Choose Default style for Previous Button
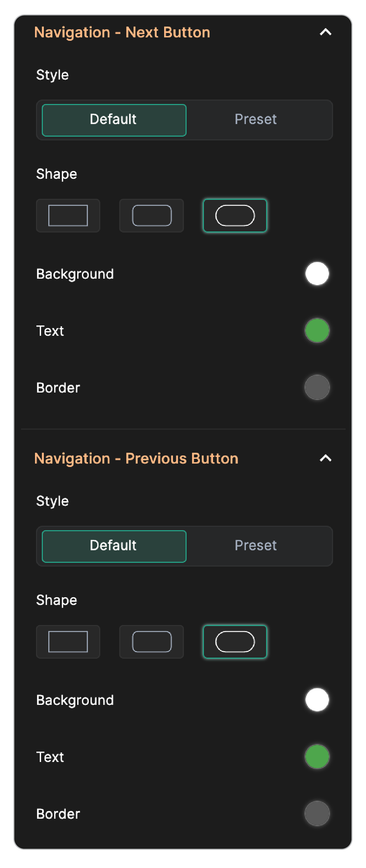Image resolution: width=366 pixels, height=868 pixels. (114, 546)
